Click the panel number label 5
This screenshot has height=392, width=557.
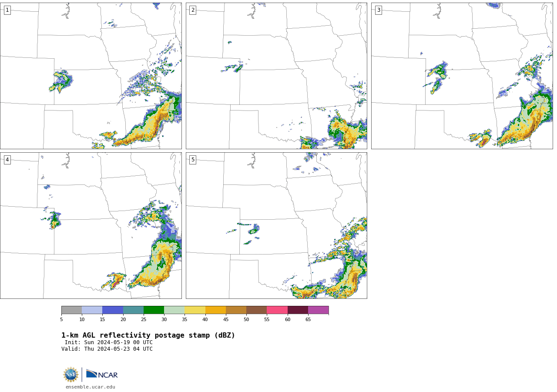coord(193,160)
